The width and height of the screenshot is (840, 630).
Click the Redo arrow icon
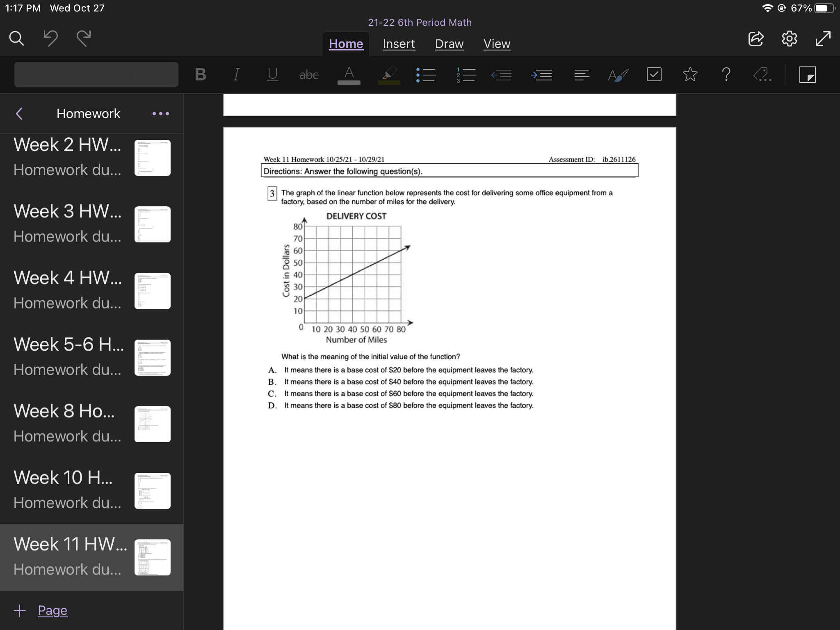point(84,39)
